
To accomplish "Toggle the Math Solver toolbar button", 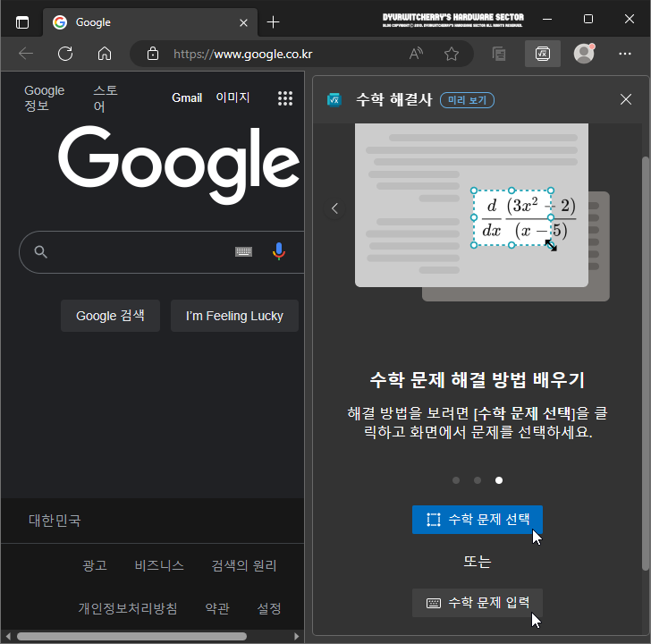I will coord(542,54).
